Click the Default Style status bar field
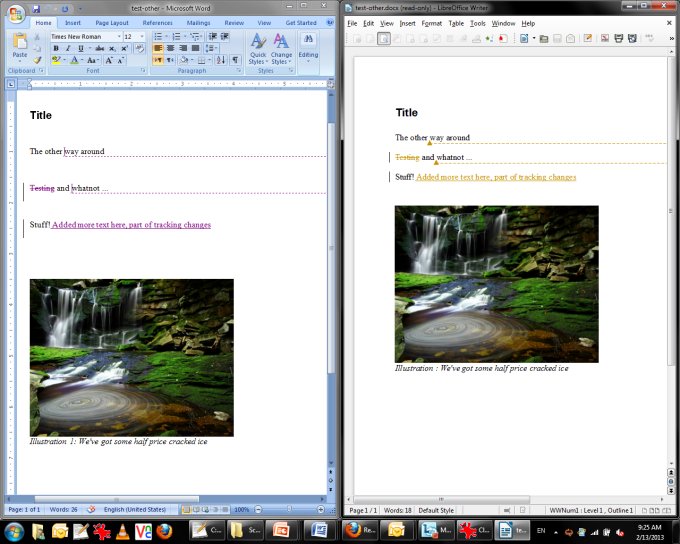 click(x=436, y=510)
